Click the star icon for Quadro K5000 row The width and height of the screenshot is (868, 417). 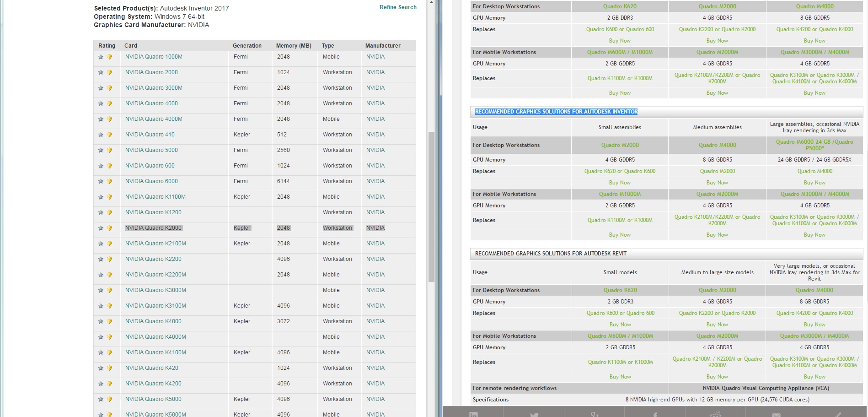pyautogui.click(x=101, y=399)
